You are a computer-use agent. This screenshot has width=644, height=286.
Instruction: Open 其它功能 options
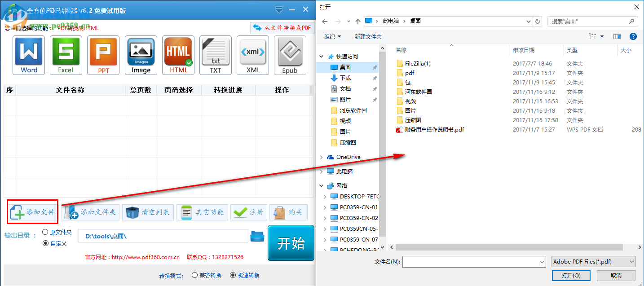(x=202, y=212)
